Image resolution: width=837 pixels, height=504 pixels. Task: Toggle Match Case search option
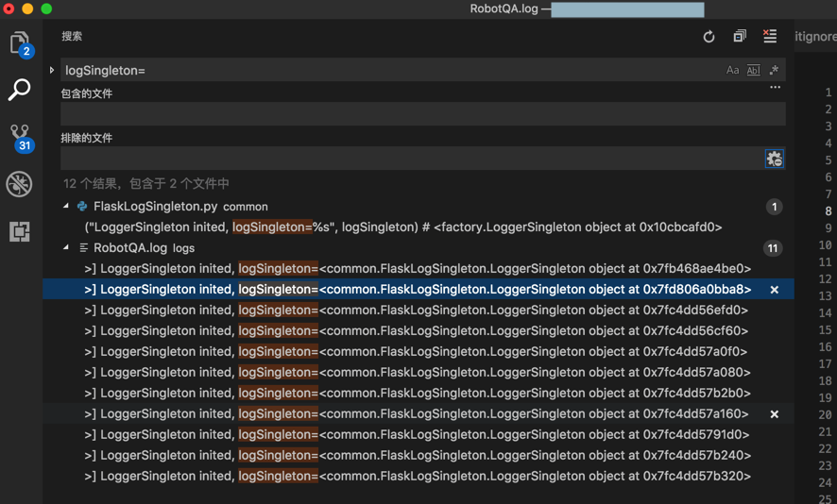pos(732,71)
